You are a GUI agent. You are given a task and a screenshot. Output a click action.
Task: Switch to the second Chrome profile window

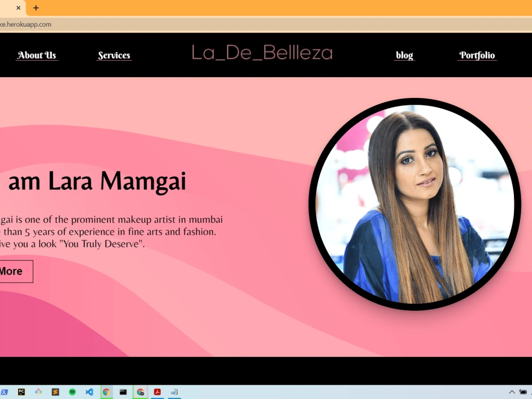pos(140,392)
